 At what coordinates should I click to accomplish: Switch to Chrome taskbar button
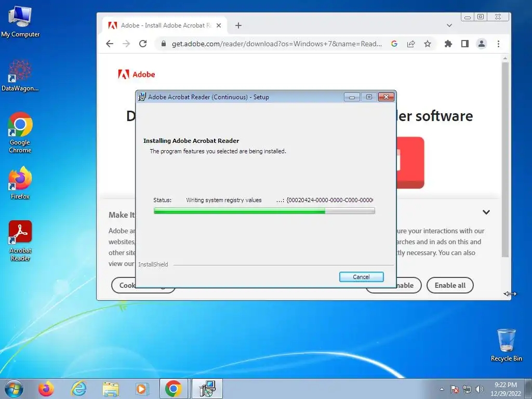pyautogui.click(x=174, y=389)
